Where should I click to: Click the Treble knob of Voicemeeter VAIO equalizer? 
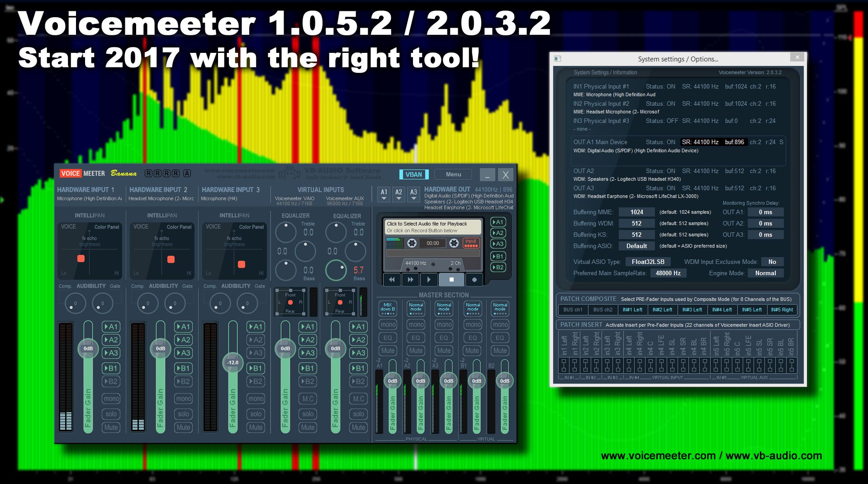pyautogui.click(x=285, y=232)
